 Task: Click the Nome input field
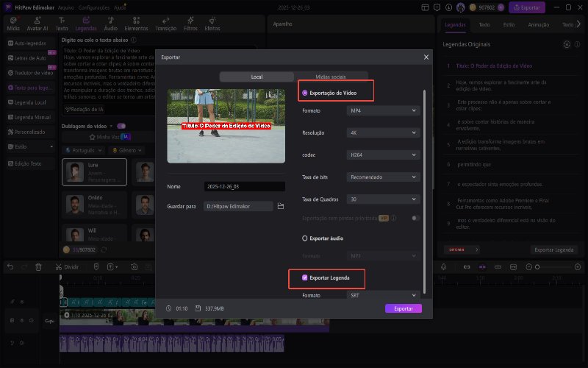(245, 187)
